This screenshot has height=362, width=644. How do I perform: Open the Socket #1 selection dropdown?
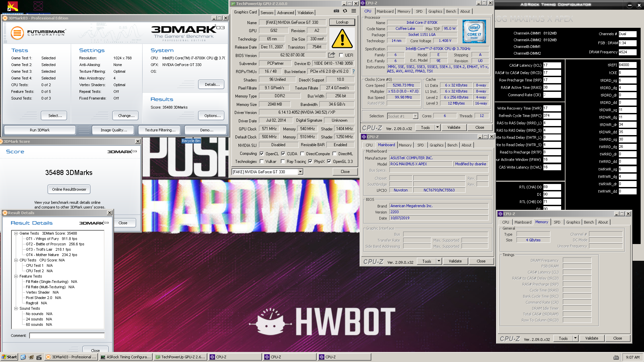(x=415, y=116)
